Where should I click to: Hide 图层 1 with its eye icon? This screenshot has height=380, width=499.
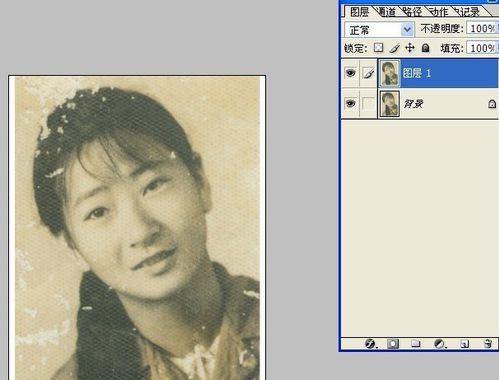(350, 73)
